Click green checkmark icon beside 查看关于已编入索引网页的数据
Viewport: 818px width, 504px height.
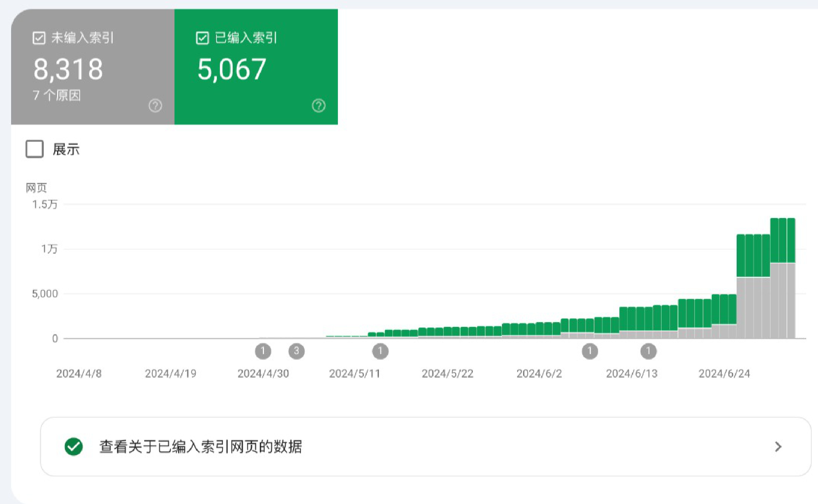coord(74,447)
